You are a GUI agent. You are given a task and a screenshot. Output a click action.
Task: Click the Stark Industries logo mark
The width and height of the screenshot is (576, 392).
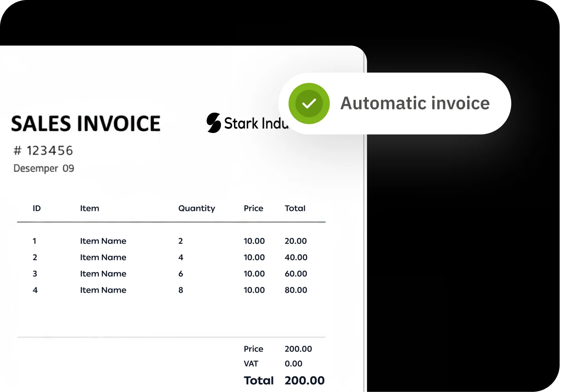(x=214, y=123)
